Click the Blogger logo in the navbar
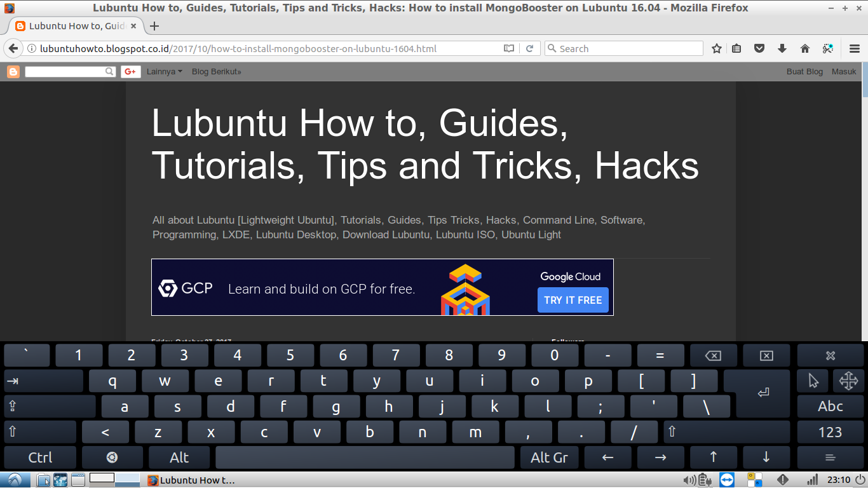This screenshot has height=488, width=868. coord(13,71)
